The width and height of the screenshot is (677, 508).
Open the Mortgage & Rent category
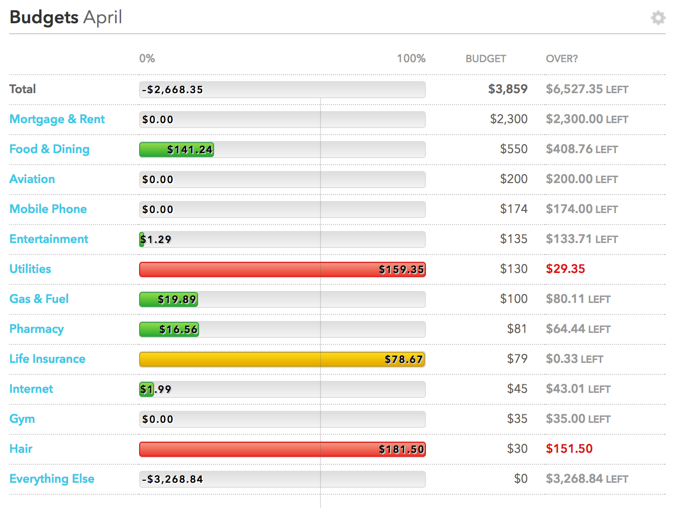click(57, 119)
